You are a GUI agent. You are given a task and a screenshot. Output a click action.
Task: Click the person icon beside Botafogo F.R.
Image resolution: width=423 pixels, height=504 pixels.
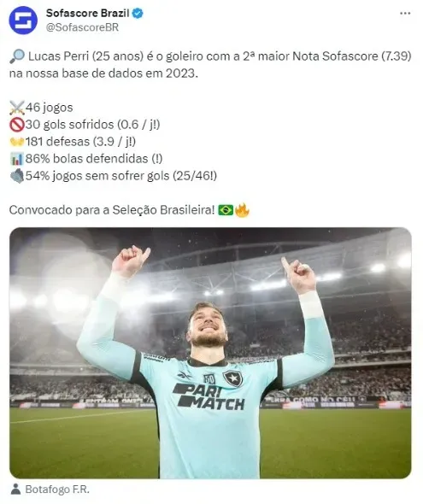coord(15,489)
